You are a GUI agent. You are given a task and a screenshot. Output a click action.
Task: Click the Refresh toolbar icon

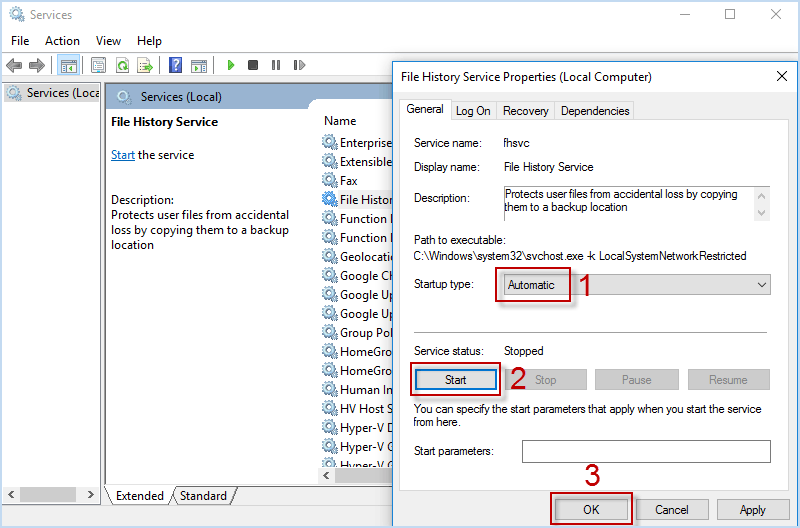[121, 65]
